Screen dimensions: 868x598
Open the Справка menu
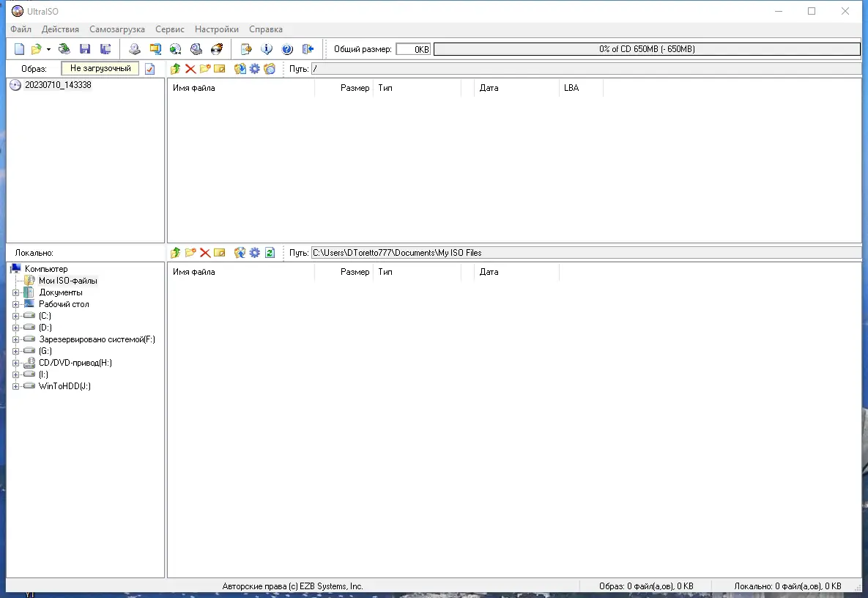coord(266,29)
